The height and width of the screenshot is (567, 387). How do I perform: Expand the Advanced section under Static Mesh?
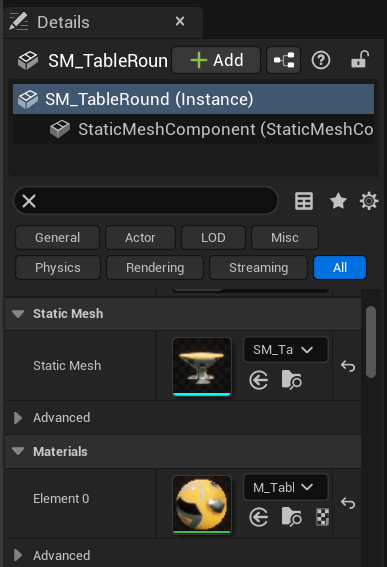coord(17,418)
